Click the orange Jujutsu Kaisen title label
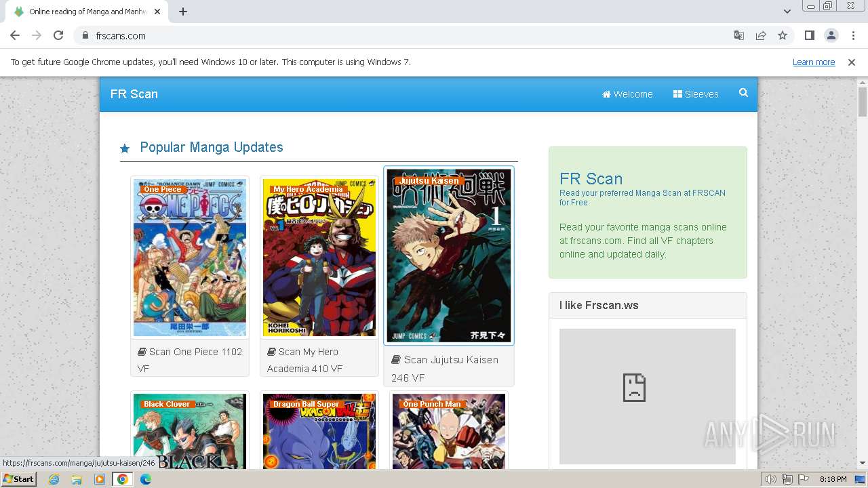Screen dimensions: 868x488 point(429,181)
